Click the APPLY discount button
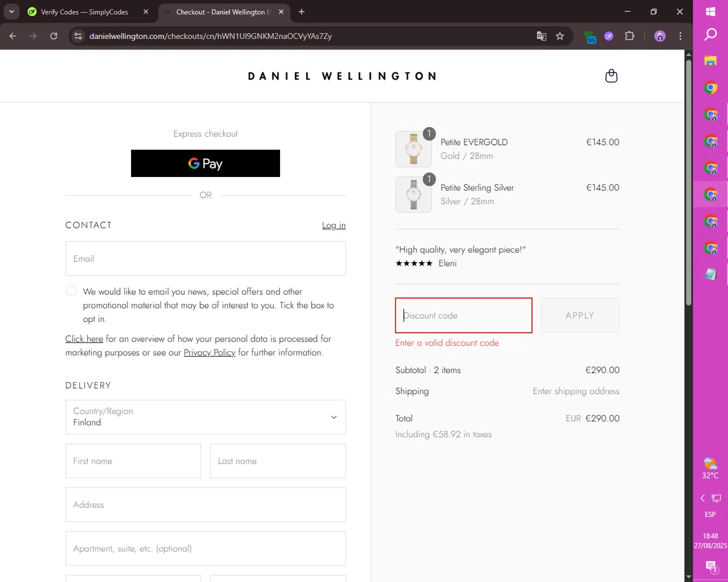This screenshot has width=728, height=582. tap(580, 315)
